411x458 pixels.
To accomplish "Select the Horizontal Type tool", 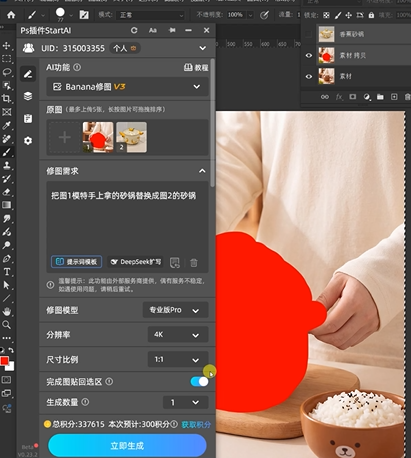I will [x=6, y=272].
